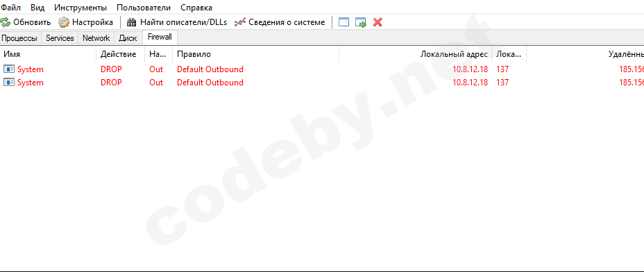Open the Вид menu

point(37,8)
